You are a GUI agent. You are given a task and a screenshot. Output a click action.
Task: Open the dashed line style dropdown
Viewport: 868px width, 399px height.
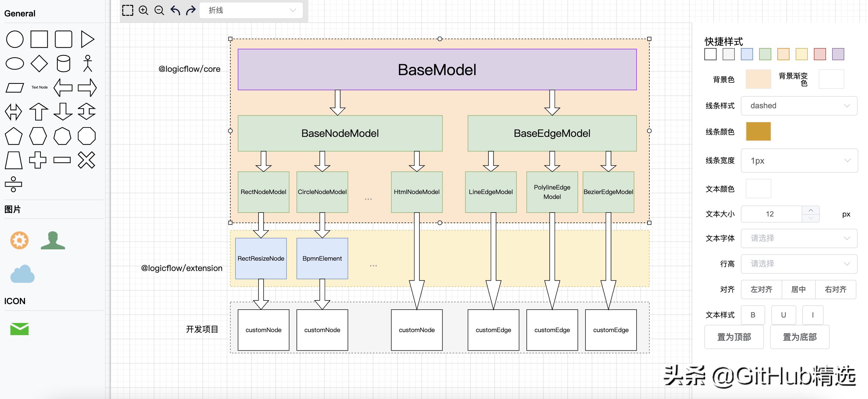point(799,106)
